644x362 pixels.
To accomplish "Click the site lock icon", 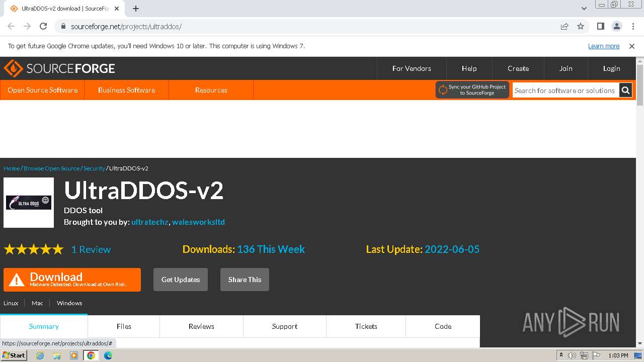I will coord(63,26).
